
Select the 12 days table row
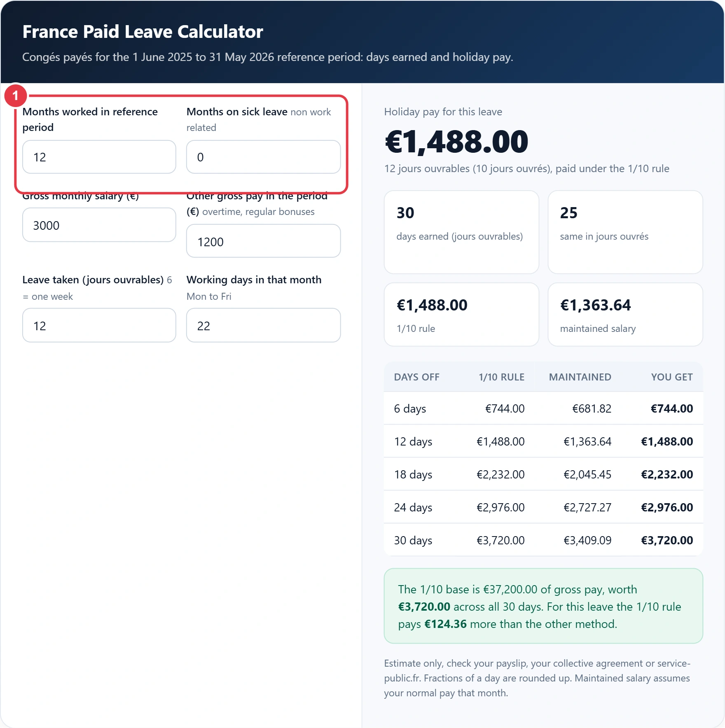click(543, 441)
